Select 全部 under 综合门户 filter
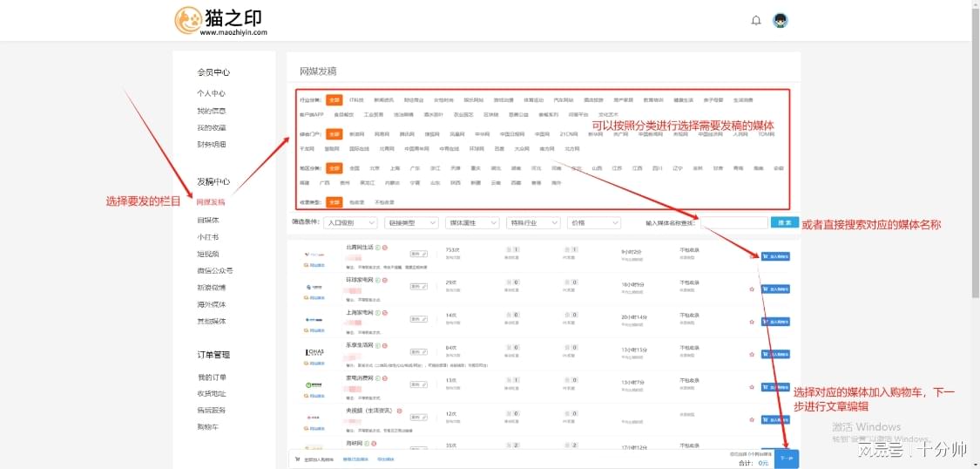Viewport: 980px width, 469px height. (x=334, y=134)
